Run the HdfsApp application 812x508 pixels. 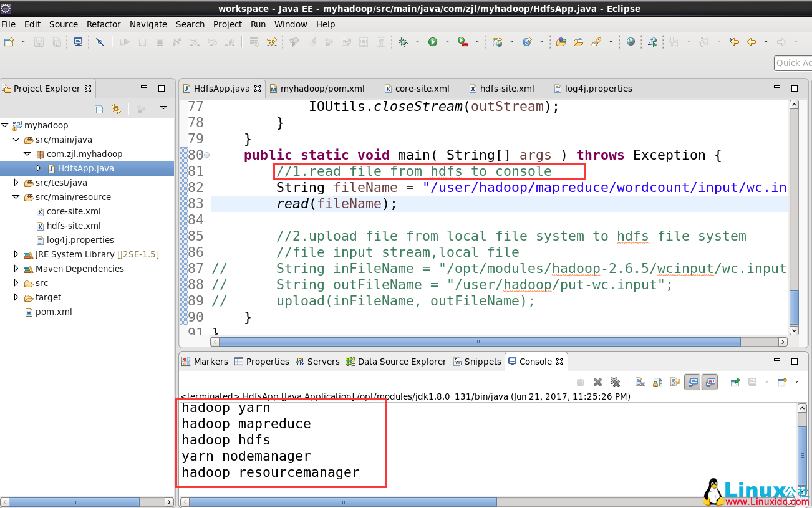click(x=433, y=42)
